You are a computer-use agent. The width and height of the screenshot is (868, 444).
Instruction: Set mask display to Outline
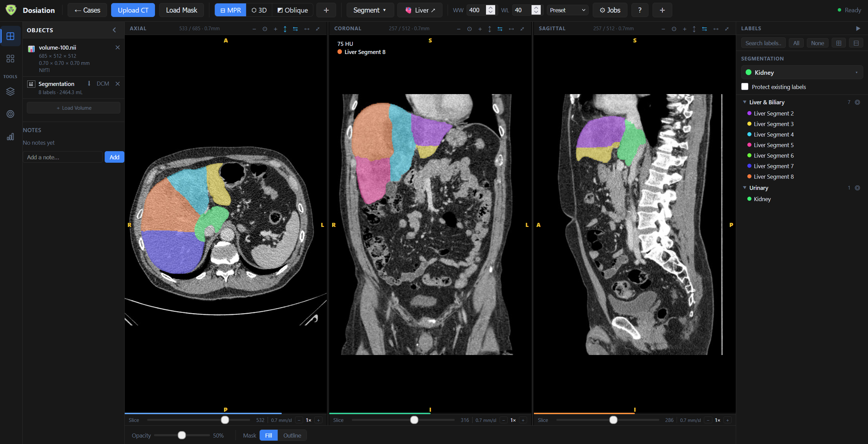pos(292,436)
